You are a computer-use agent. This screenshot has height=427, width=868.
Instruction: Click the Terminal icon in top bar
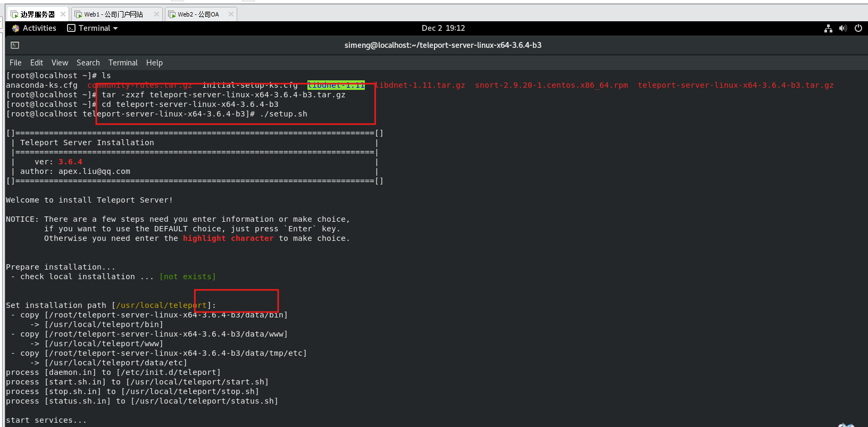pyautogui.click(x=71, y=28)
